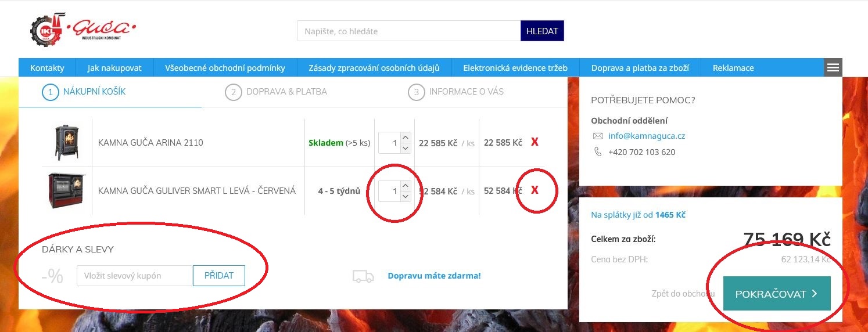Open Doprava a platba za zboží

click(x=640, y=68)
